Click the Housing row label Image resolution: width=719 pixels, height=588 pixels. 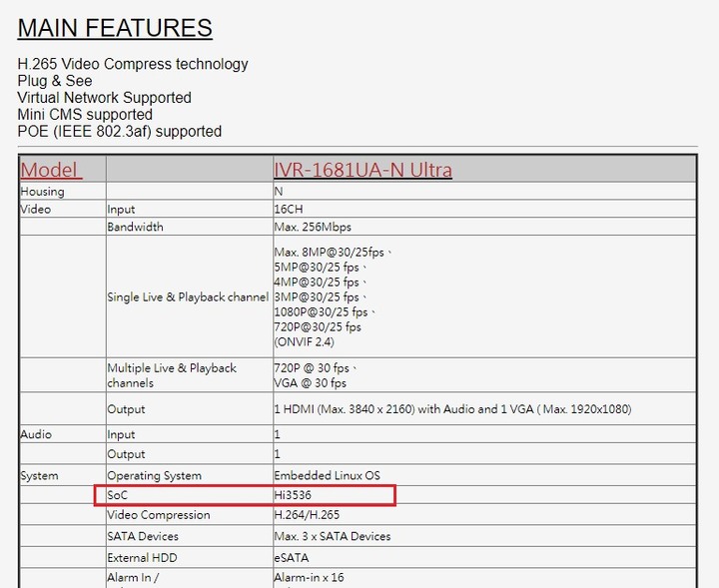43,192
